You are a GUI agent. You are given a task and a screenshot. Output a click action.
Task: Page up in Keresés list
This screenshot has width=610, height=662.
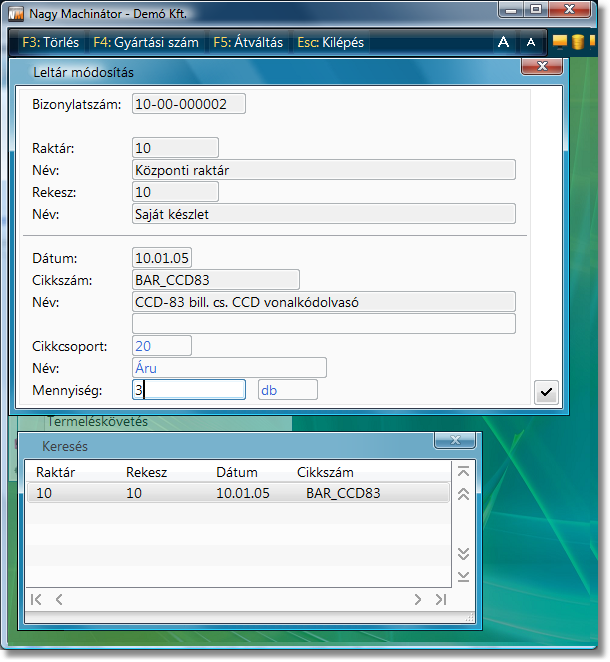(x=464, y=494)
